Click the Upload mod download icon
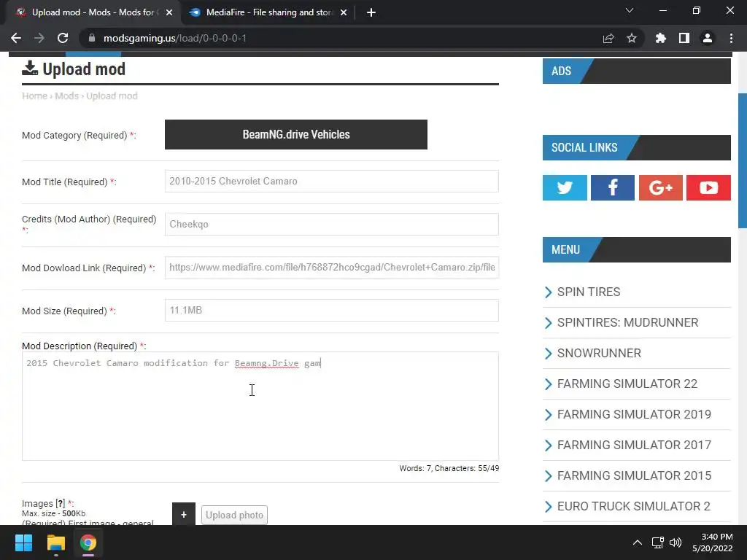Viewport: 747px width, 560px height. tap(30, 69)
